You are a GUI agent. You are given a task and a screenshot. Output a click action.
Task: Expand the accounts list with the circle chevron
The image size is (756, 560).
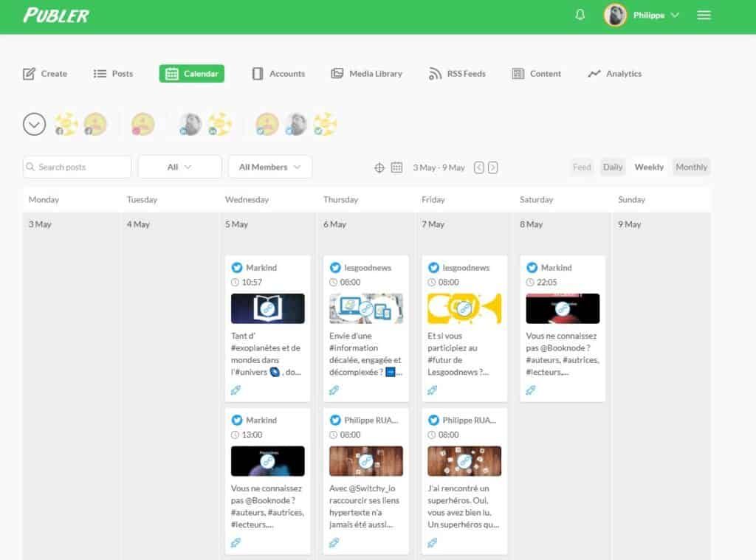34,124
